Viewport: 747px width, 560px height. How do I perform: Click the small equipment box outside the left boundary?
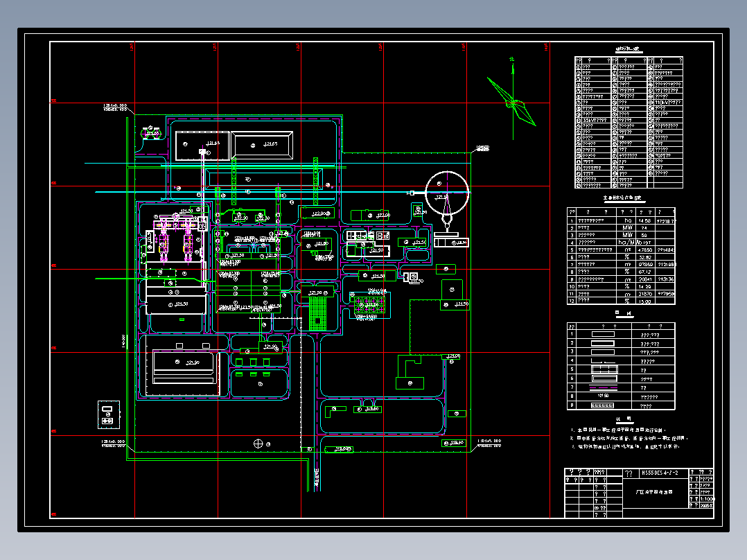pos(108,415)
